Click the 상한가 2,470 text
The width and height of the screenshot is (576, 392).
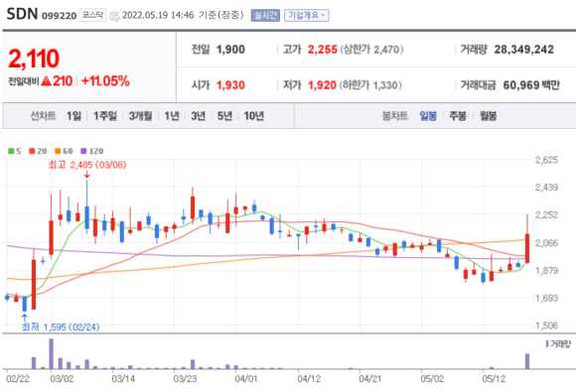[371, 50]
